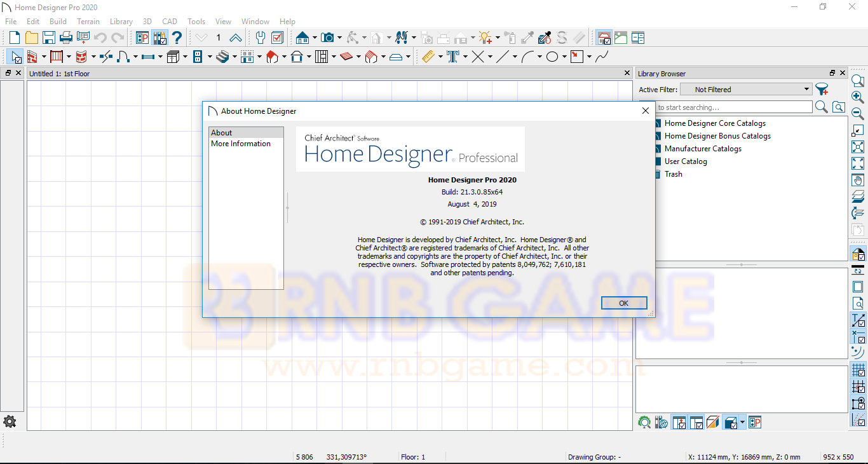Toggle the Select Objects arrow tool

pyautogui.click(x=15, y=57)
